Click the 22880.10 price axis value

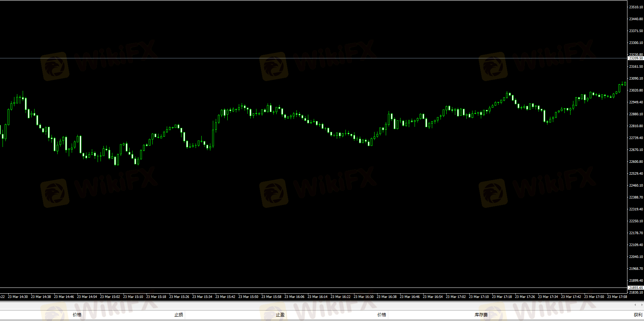coord(636,114)
